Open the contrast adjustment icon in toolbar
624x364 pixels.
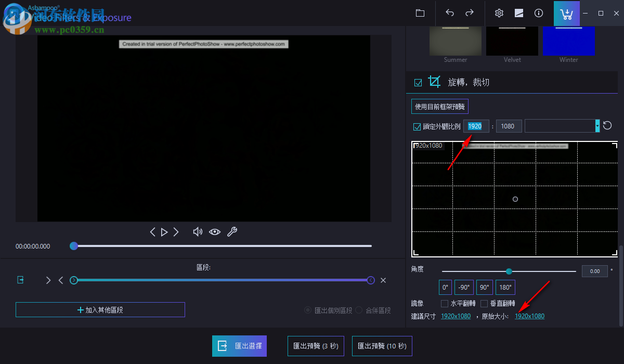[518, 13]
